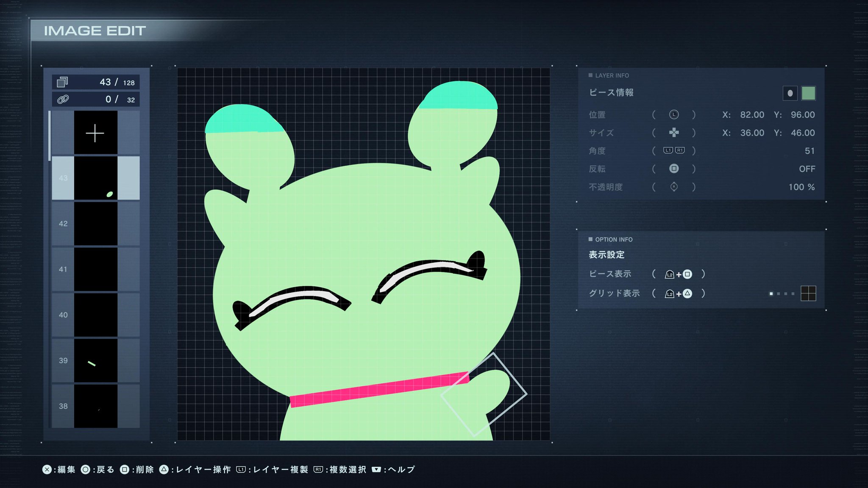Open レイヤー操作 layer operations prompt

pos(195,469)
